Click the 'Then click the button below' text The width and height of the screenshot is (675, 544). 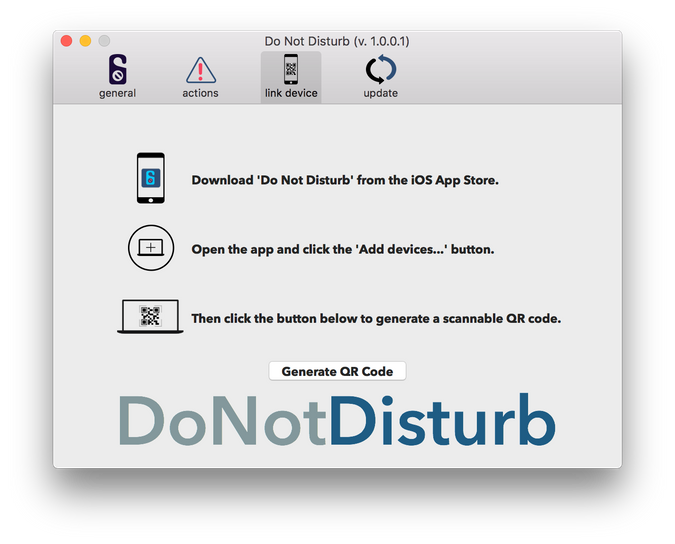click(x=376, y=319)
